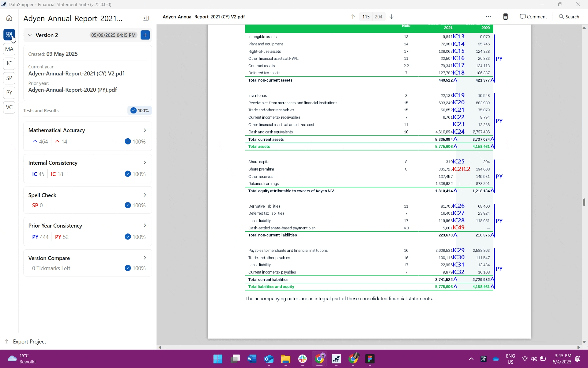Click the blue PY 444 count
Screen dimensions: 588x368
pyautogui.click(x=40, y=237)
